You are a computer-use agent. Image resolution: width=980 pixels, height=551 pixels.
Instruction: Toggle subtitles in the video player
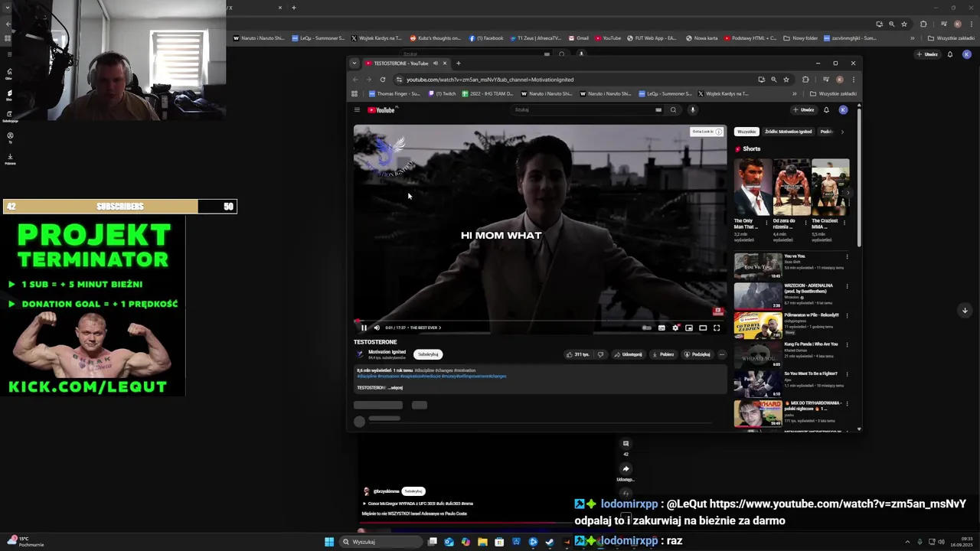click(661, 328)
